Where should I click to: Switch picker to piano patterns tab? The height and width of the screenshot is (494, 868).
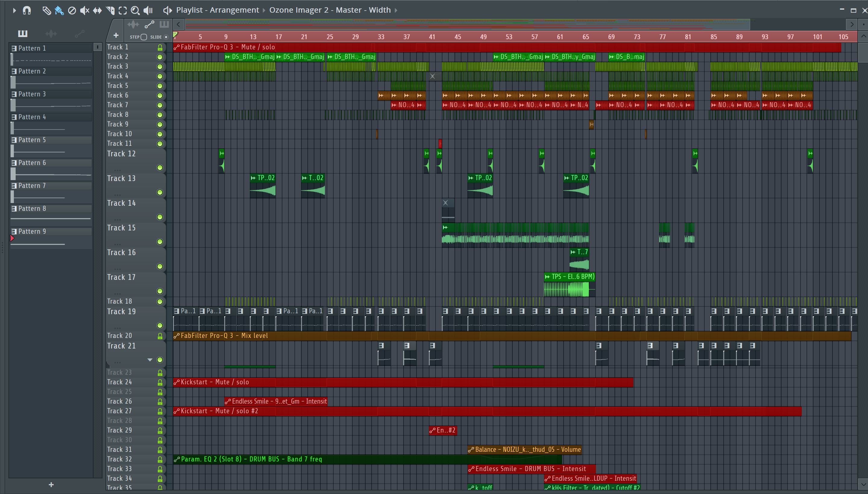pyautogui.click(x=23, y=33)
